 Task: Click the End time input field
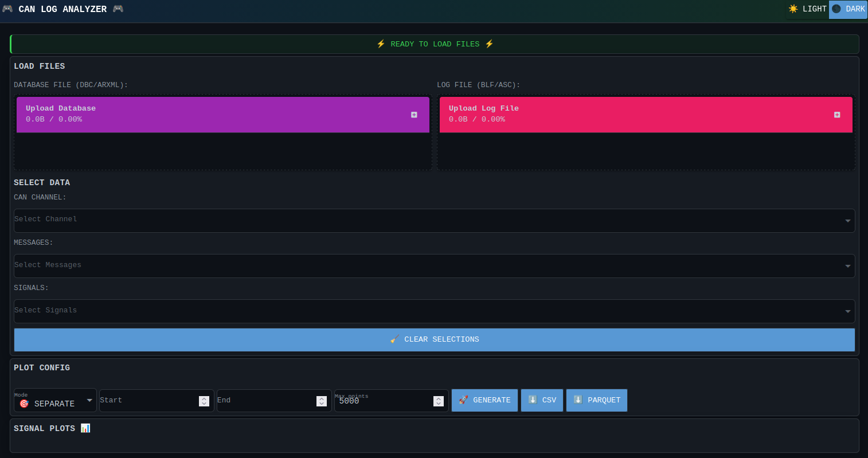[x=274, y=401]
